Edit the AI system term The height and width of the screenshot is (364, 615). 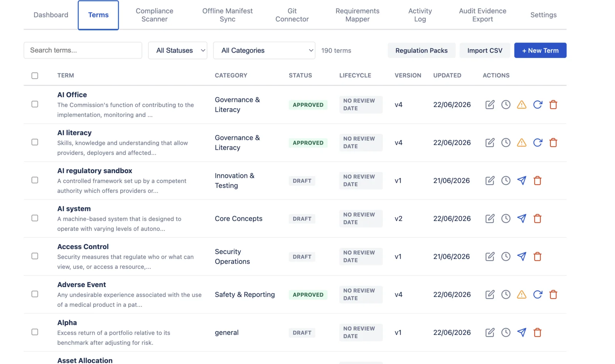pyautogui.click(x=490, y=218)
